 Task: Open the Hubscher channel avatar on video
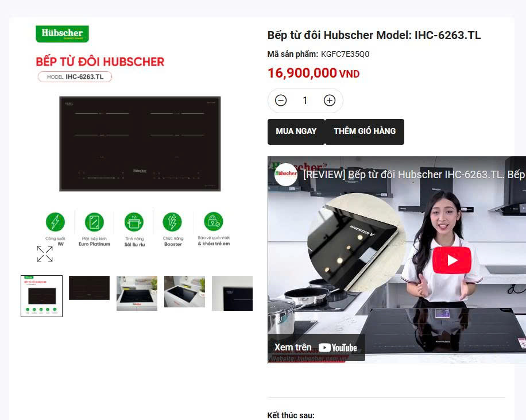pyautogui.click(x=286, y=174)
